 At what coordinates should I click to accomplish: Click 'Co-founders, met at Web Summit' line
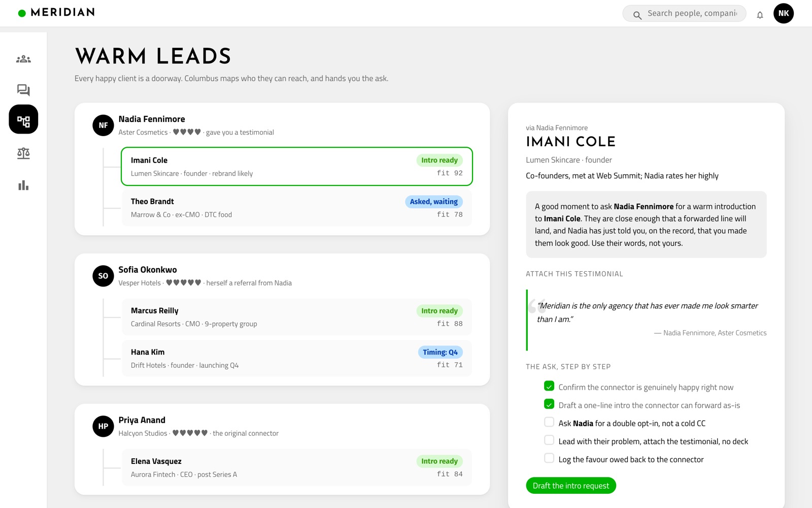tap(622, 176)
